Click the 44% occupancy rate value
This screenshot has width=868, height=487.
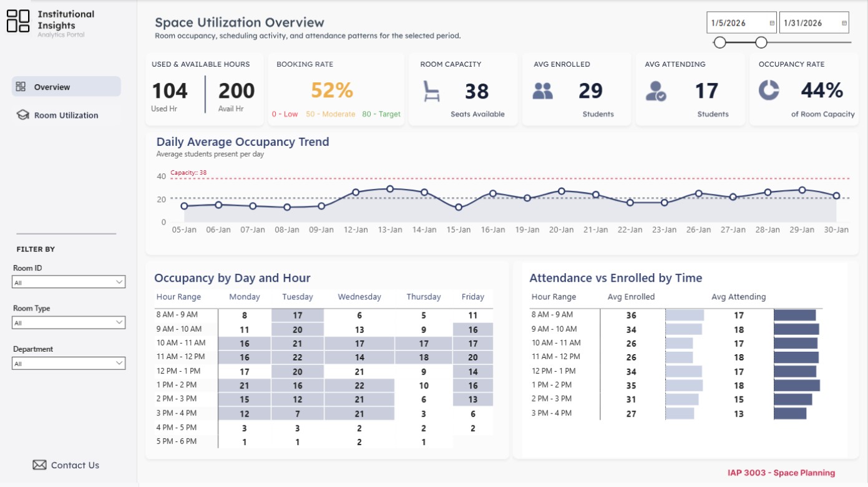(822, 90)
